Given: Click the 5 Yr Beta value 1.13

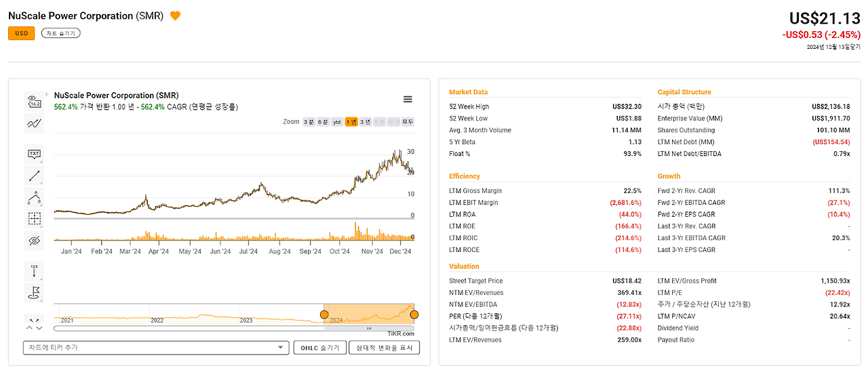Looking at the screenshot, I should (635, 142).
